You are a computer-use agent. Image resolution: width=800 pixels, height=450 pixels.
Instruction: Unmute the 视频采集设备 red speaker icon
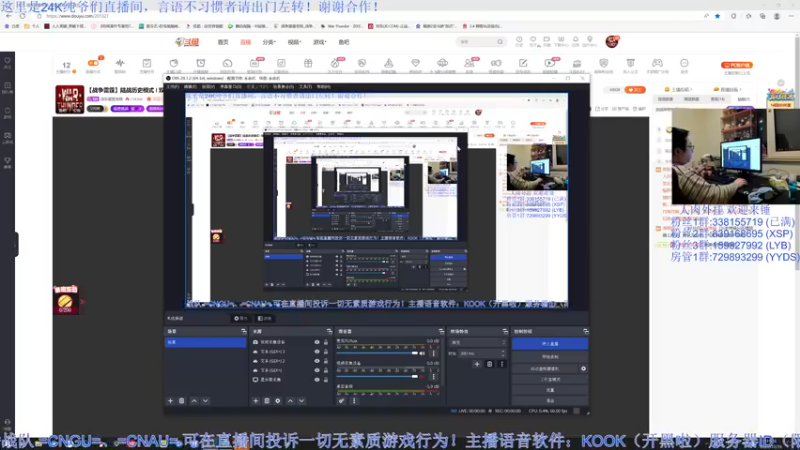[x=422, y=377]
